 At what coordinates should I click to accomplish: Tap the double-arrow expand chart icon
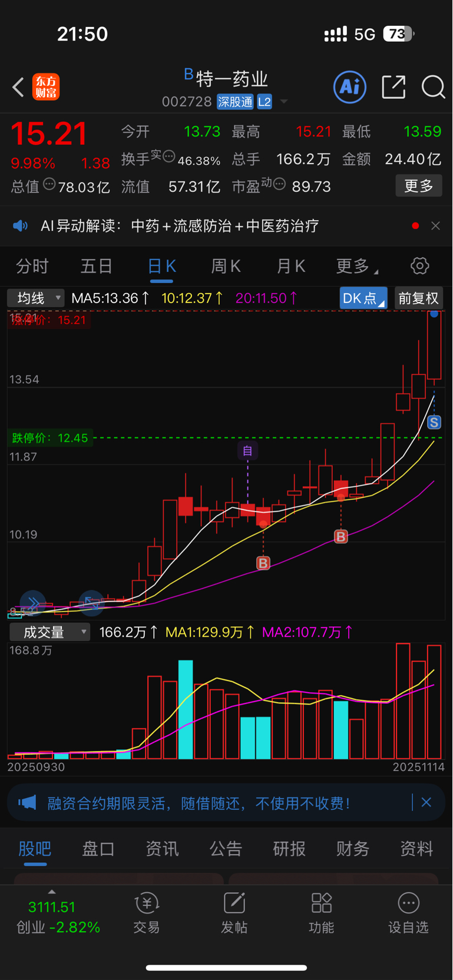click(32, 603)
